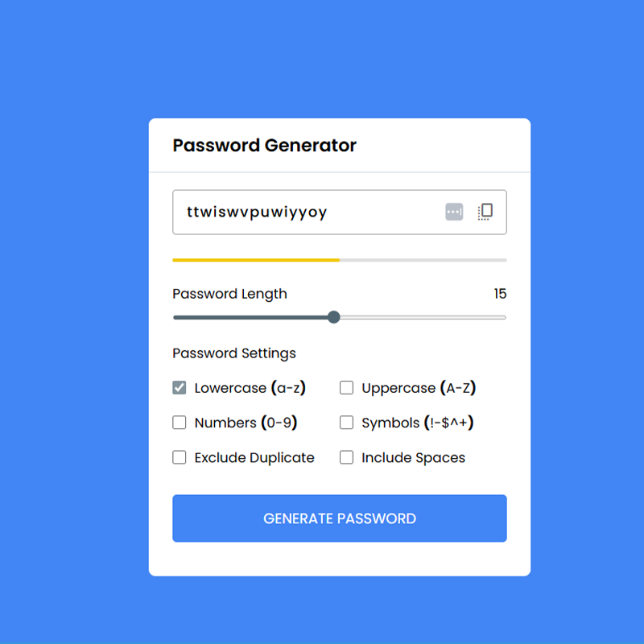Check the Exclude Duplicate box
This screenshot has width=644, height=644.
tap(180, 457)
